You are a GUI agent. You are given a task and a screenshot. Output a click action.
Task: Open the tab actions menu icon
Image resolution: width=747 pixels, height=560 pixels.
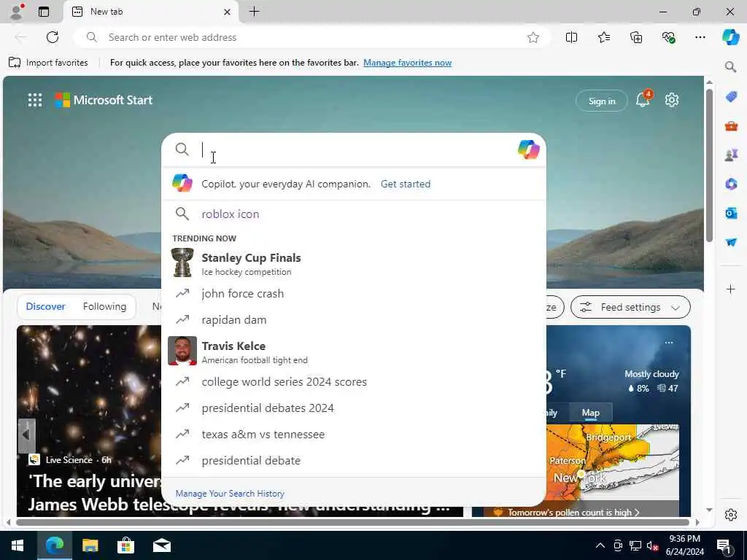click(x=44, y=12)
